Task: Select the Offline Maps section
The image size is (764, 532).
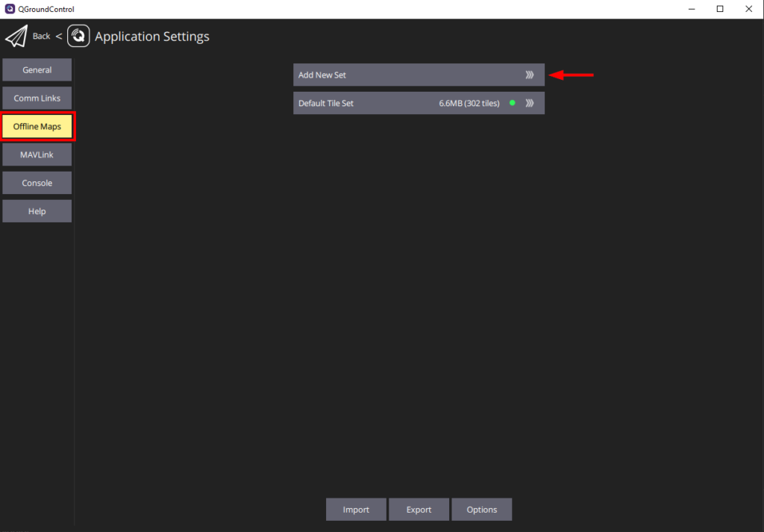Action: click(37, 126)
